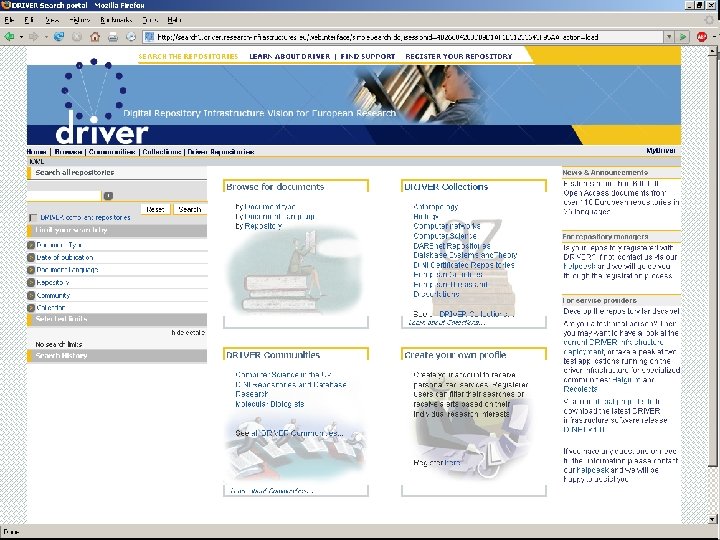Click the Forward arrow in Firefox toolbar
Viewport: 720px width, 540px height.
click(33, 37)
